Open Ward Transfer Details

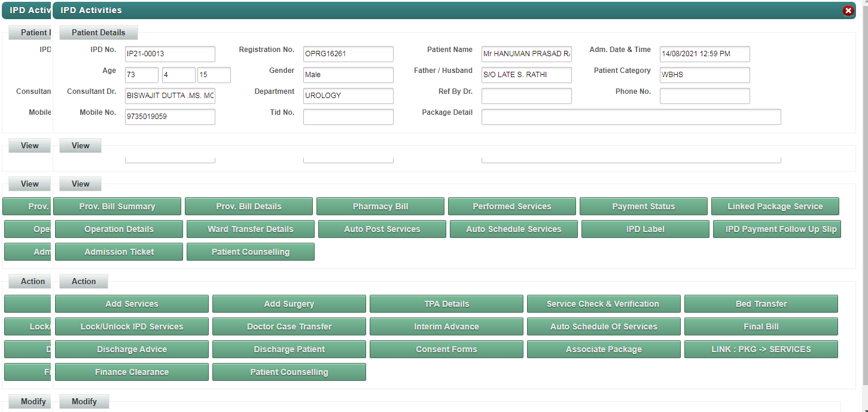251,229
